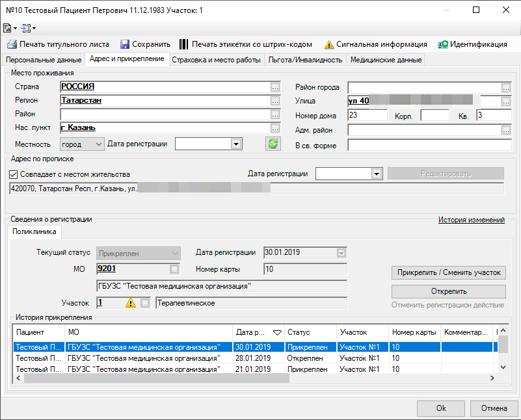The height and width of the screenshot is (420, 521).
Task: Open residence Дата регистрации date dropdown
Action: click(x=235, y=144)
